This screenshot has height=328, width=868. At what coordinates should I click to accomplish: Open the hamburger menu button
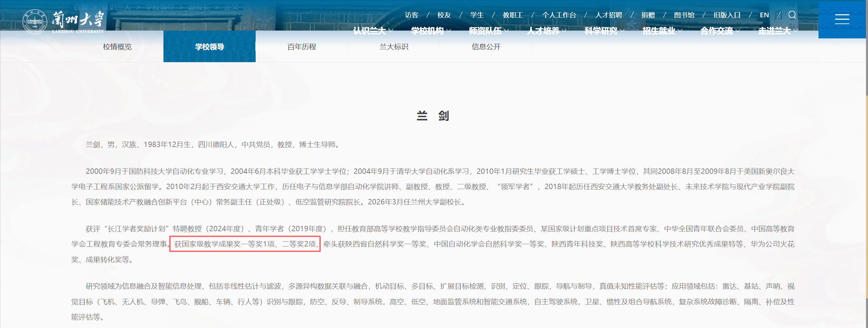tap(842, 19)
